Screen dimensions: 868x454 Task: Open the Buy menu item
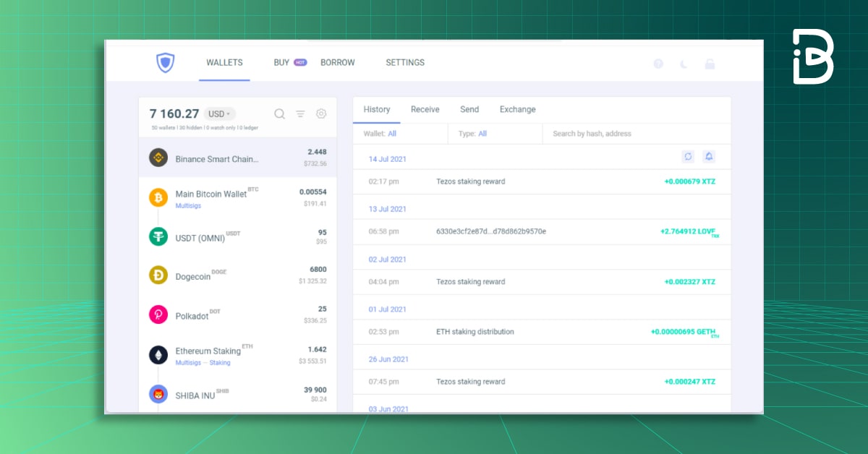click(281, 62)
